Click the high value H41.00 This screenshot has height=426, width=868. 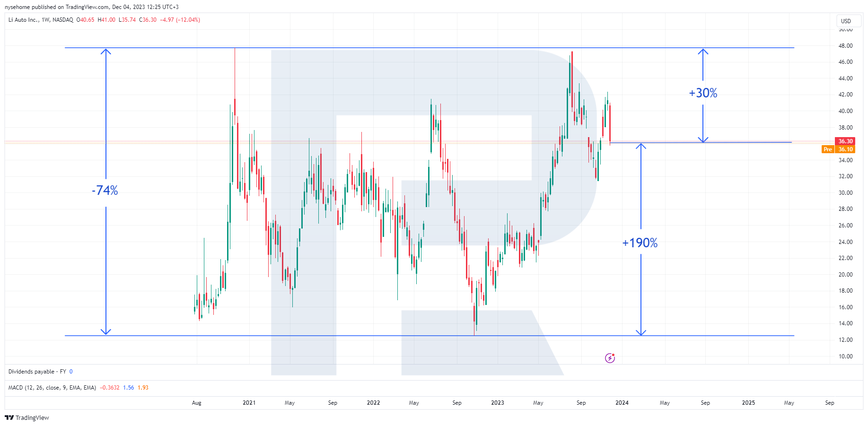tap(106, 20)
